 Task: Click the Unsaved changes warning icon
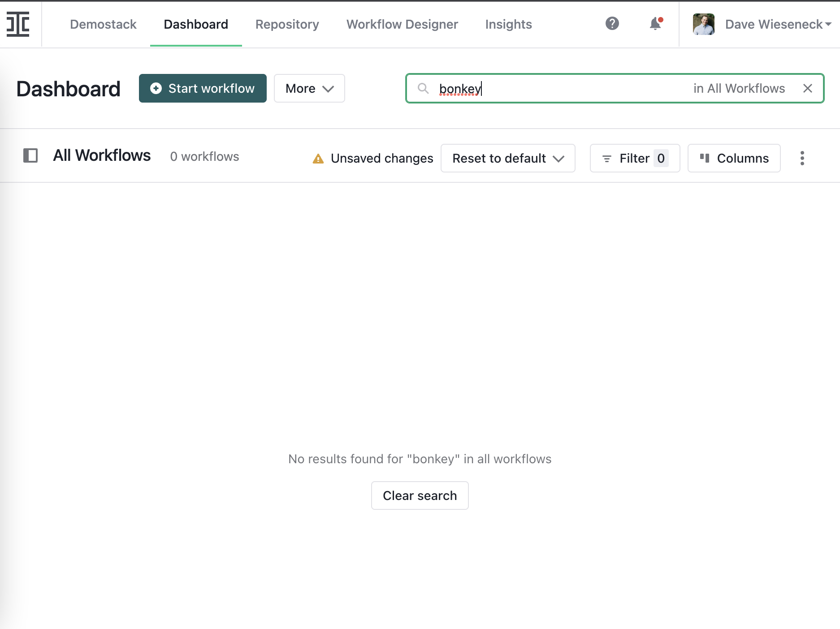pos(318,159)
